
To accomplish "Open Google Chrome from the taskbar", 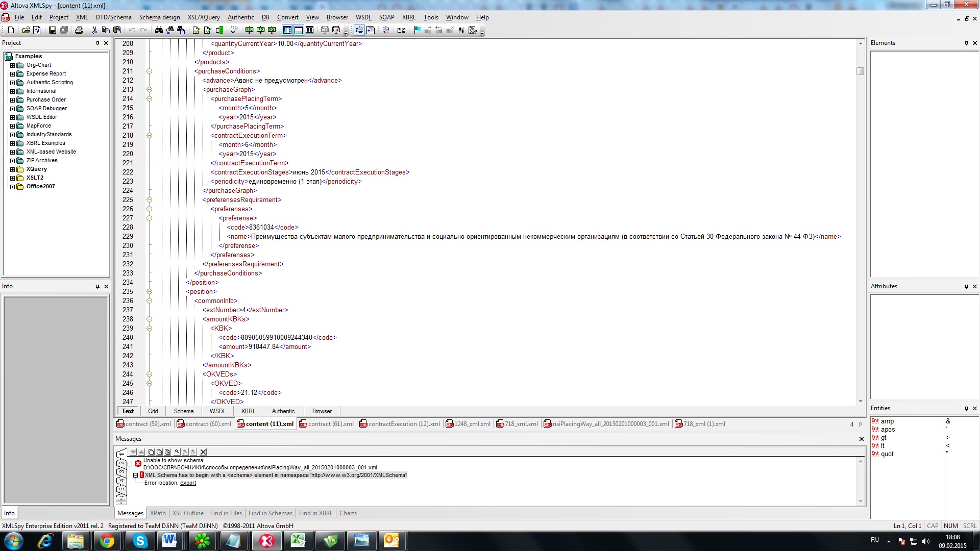I will click(x=107, y=541).
